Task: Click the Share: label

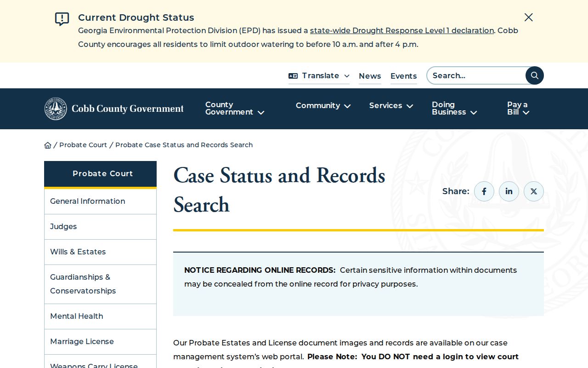Action: point(456,191)
